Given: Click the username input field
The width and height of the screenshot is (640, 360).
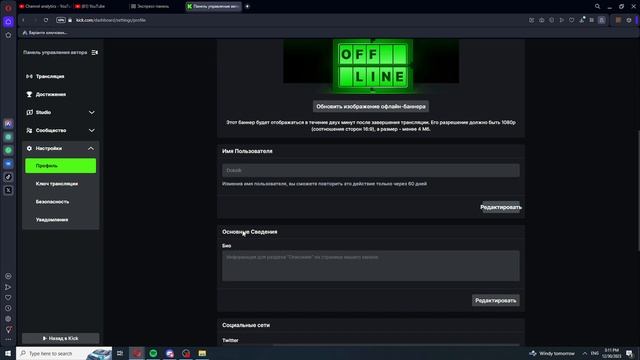Looking at the screenshot, I should click(371, 170).
